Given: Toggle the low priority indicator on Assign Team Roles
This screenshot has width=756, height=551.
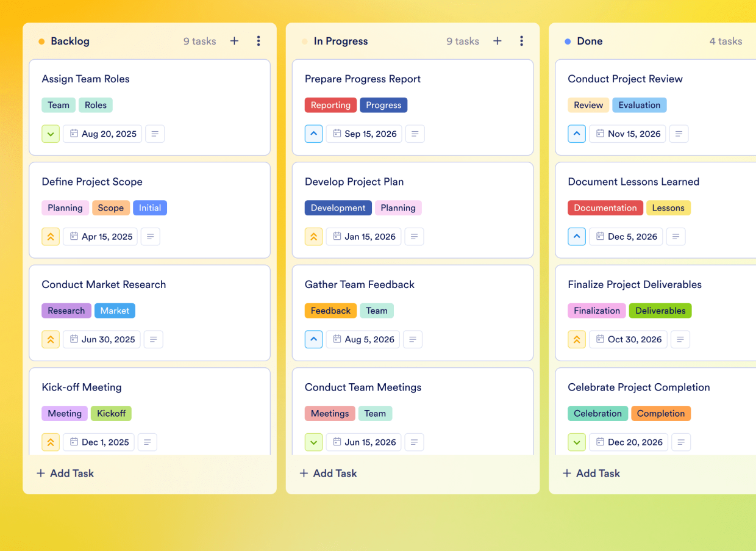Looking at the screenshot, I should 51,134.
